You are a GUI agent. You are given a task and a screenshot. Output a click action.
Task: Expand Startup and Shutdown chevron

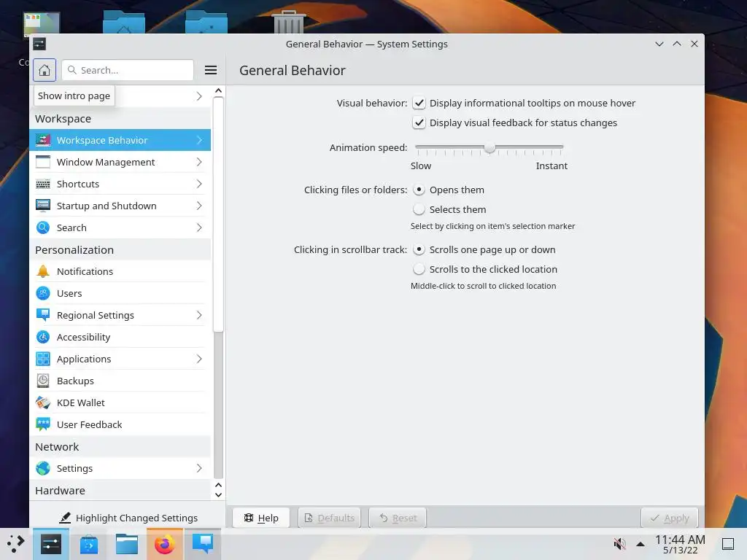[x=199, y=206]
